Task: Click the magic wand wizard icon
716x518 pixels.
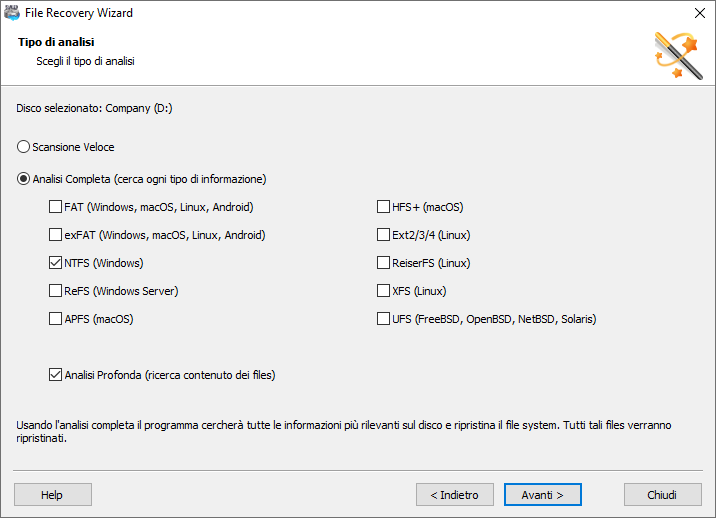Action: click(678, 56)
